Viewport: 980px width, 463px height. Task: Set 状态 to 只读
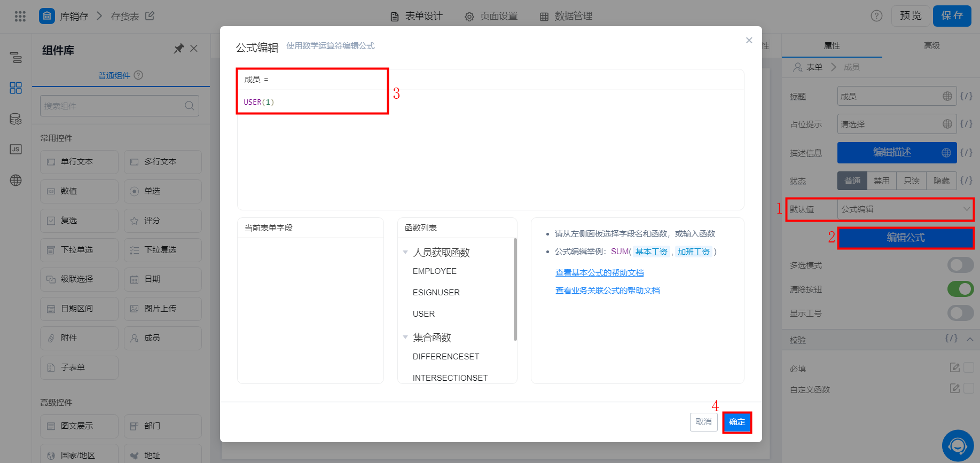click(x=911, y=181)
